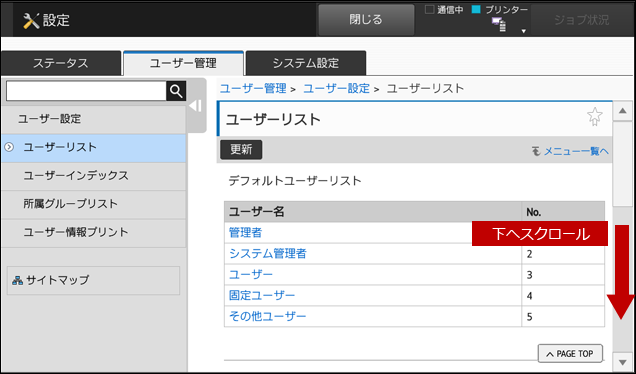The width and height of the screenshot is (636, 374).
Task: Click the number 3 table cell
Action: pos(563,275)
